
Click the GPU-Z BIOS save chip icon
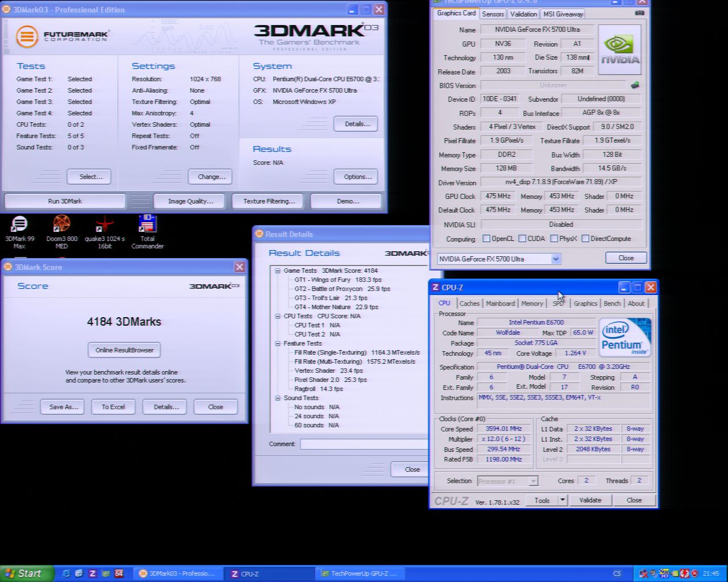click(x=635, y=85)
